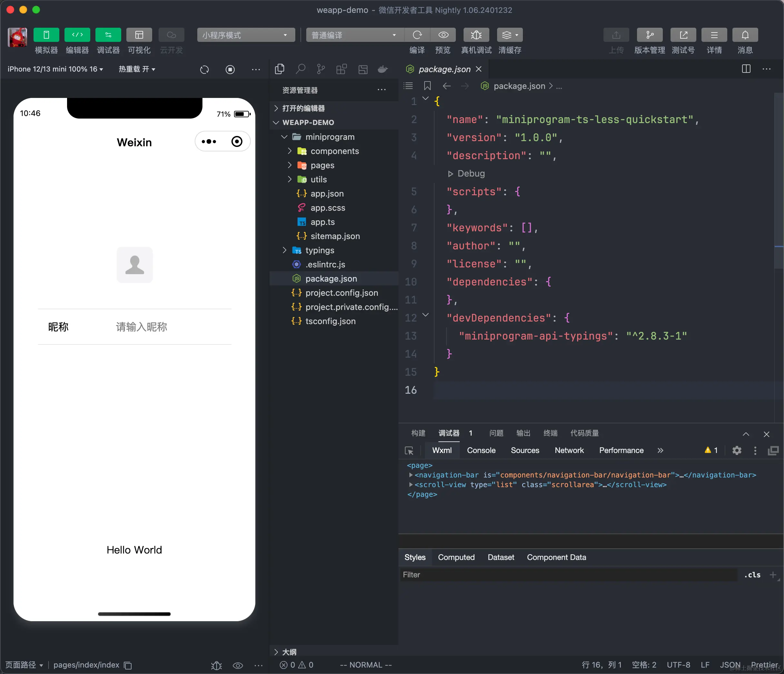Viewport: 784px width, 674px height.
Task: Click the compile refresh icon
Action: (417, 35)
